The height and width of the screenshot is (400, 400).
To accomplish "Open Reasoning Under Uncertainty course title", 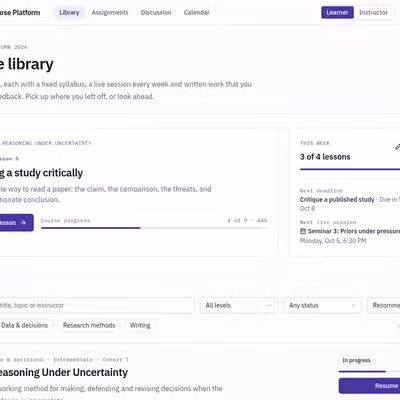I will pyautogui.click(x=64, y=372).
